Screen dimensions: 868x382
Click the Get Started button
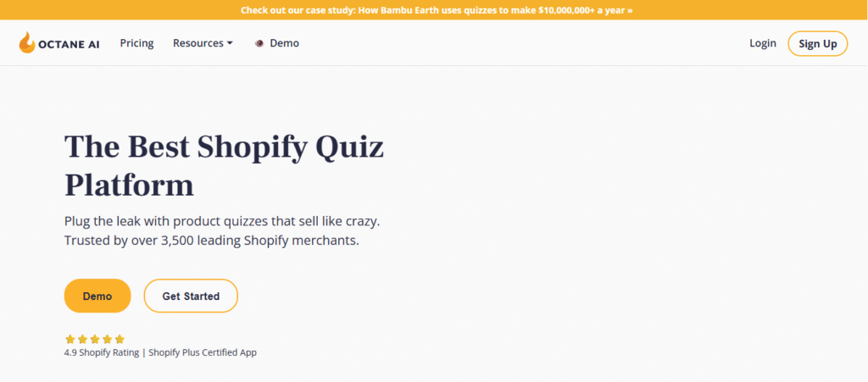click(x=191, y=296)
